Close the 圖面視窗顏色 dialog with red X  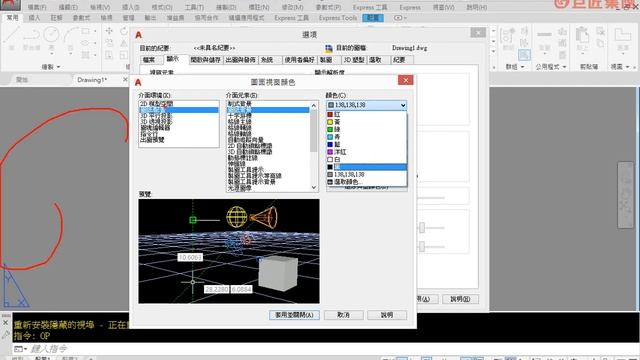(x=405, y=80)
